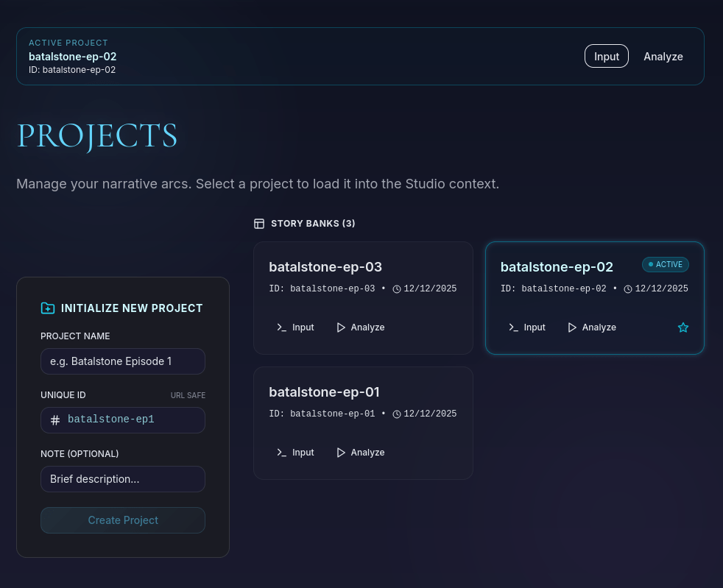Open Input for batalstone-ep-02
723x588 pixels.
(x=526, y=327)
